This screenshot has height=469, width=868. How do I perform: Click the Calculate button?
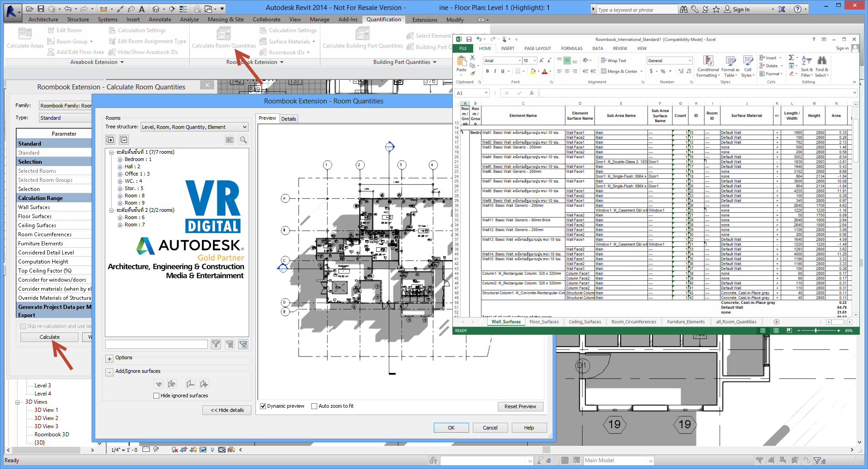[x=49, y=337]
